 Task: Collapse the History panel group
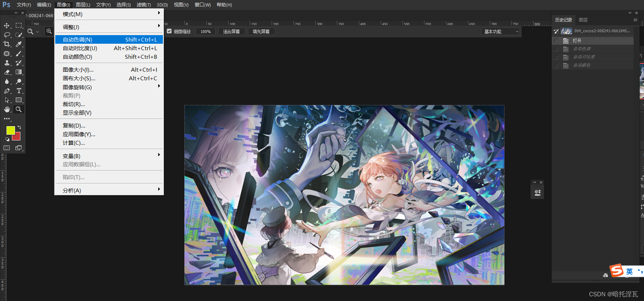coord(630,13)
